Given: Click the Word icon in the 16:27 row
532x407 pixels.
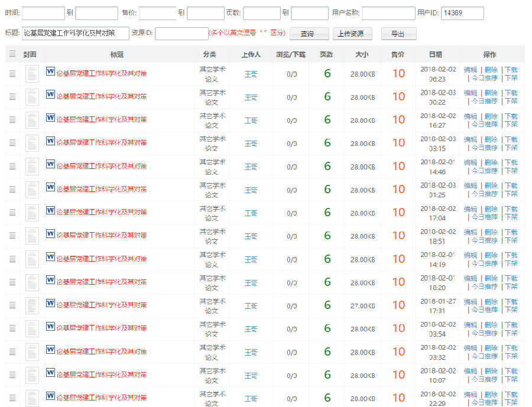Looking at the screenshot, I should tap(50, 119).
